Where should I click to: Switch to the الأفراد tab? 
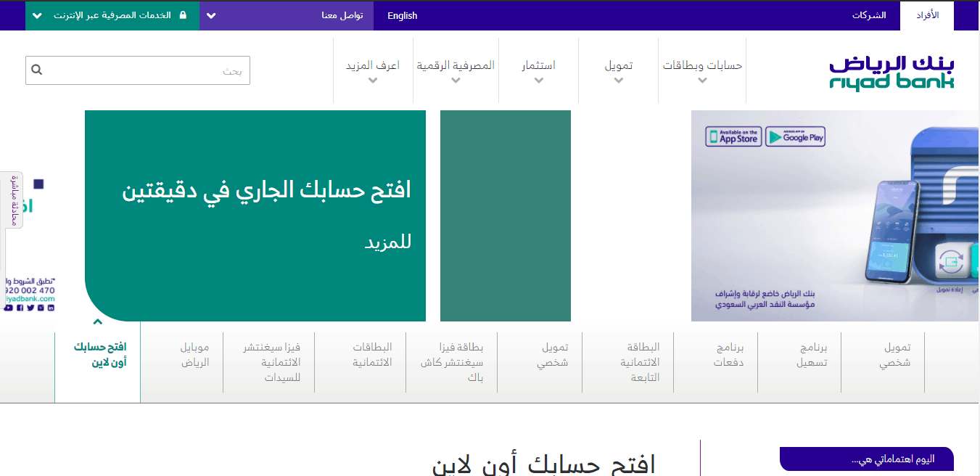click(x=927, y=15)
